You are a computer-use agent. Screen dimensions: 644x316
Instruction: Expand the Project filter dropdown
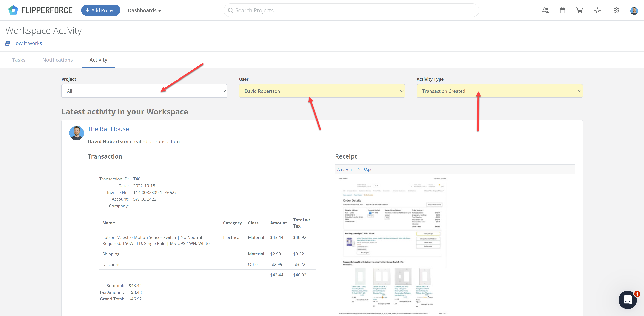pyautogui.click(x=144, y=91)
